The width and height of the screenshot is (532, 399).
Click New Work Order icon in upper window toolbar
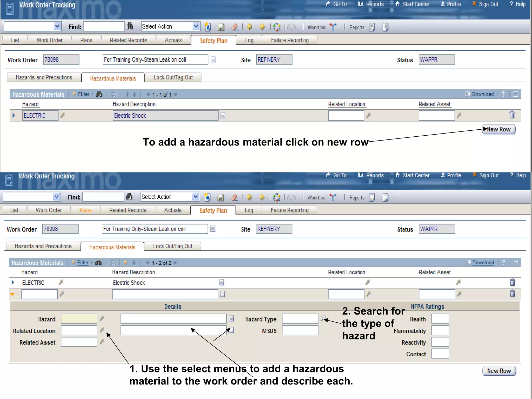(x=208, y=27)
